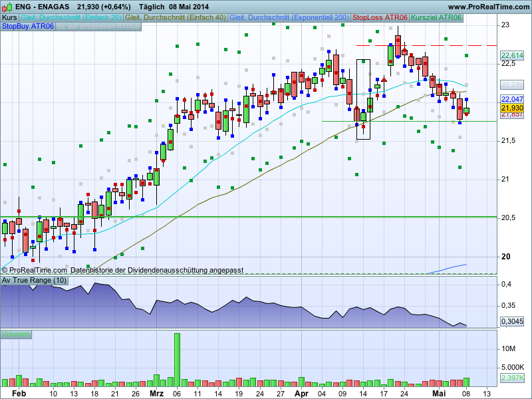Click the tallest volume bar at Mrz 06
Screen dimensions: 532x399
178,359
